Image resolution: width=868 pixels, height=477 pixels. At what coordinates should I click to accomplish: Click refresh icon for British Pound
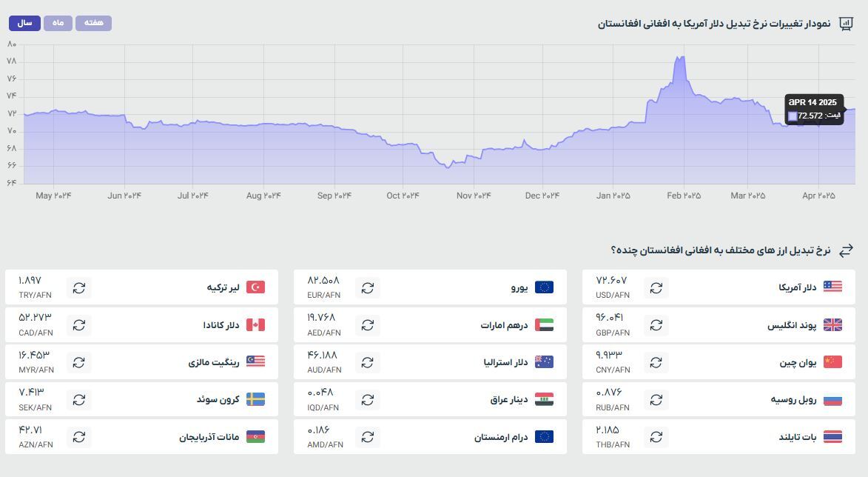[x=656, y=325]
